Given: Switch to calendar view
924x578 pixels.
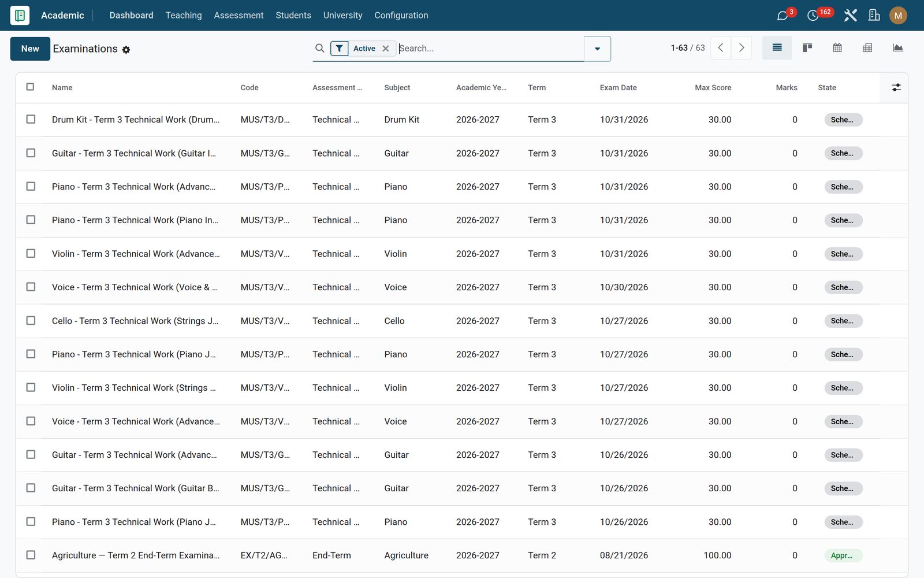Looking at the screenshot, I should pos(837,48).
